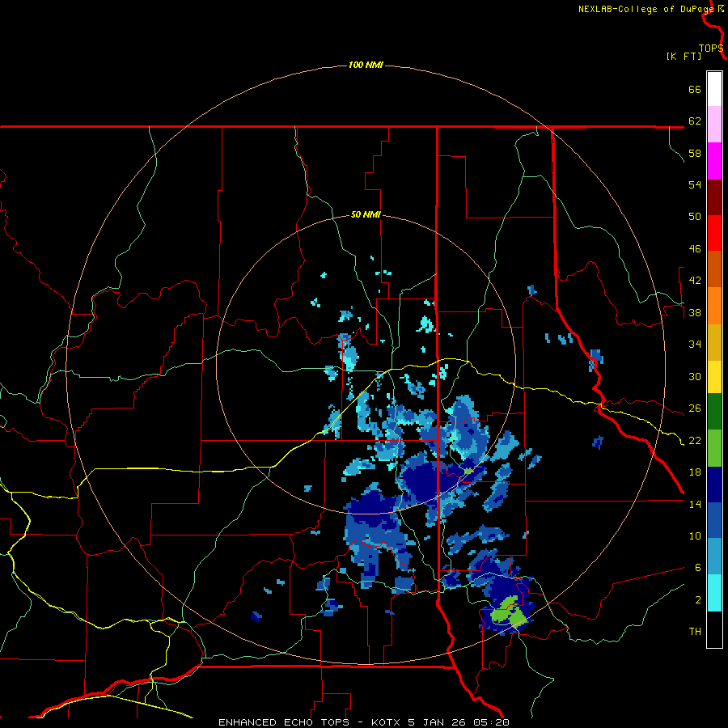The width and height of the screenshot is (728, 728).
Task: Click the 6 legend value
Action: click(x=697, y=568)
